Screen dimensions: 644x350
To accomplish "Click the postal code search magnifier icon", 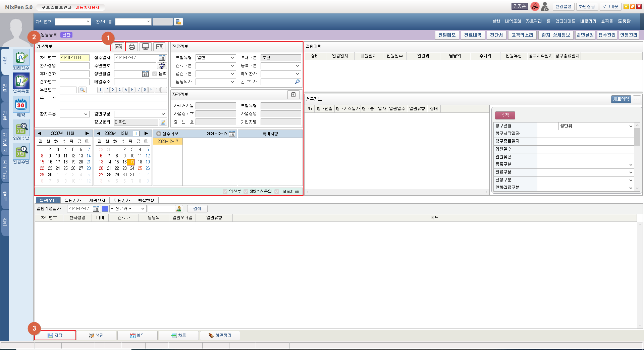I will pos(83,90).
